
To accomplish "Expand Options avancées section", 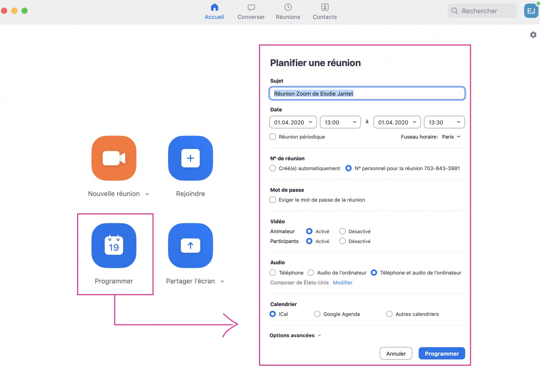I will [295, 335].
